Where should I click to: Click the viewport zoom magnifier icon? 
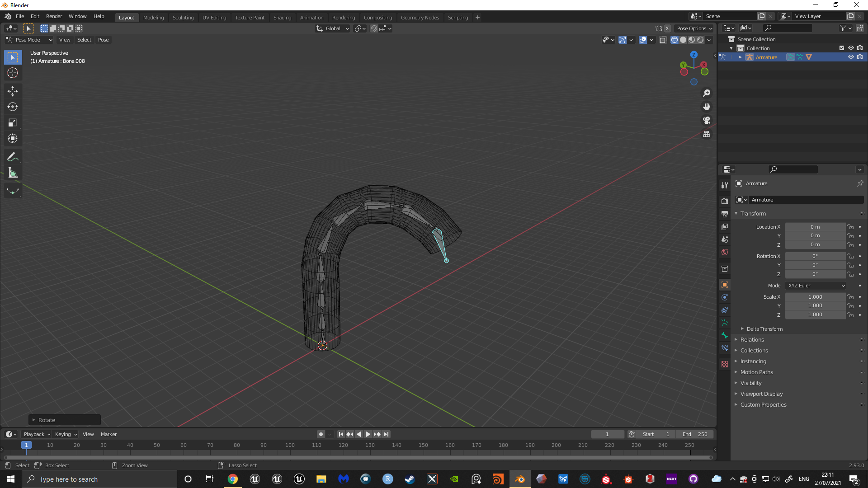click(x=707, y=93)
